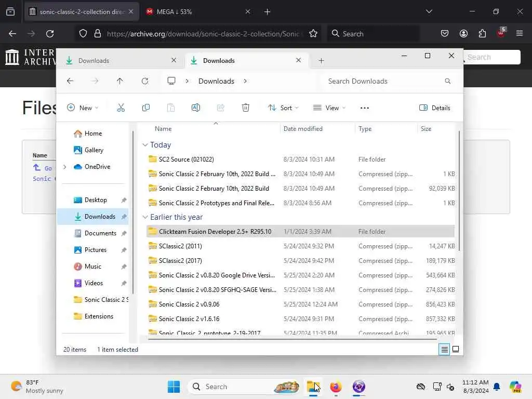The width and height of the screenshot is (532, 399).
Task: Collapse the Today group
Action: coord(145,145)
